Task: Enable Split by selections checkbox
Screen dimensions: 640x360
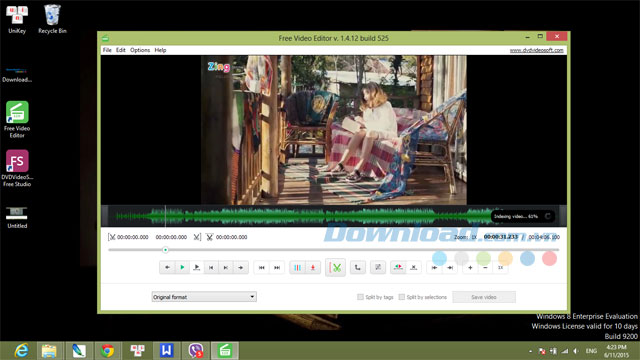Action: coord(402,297)
